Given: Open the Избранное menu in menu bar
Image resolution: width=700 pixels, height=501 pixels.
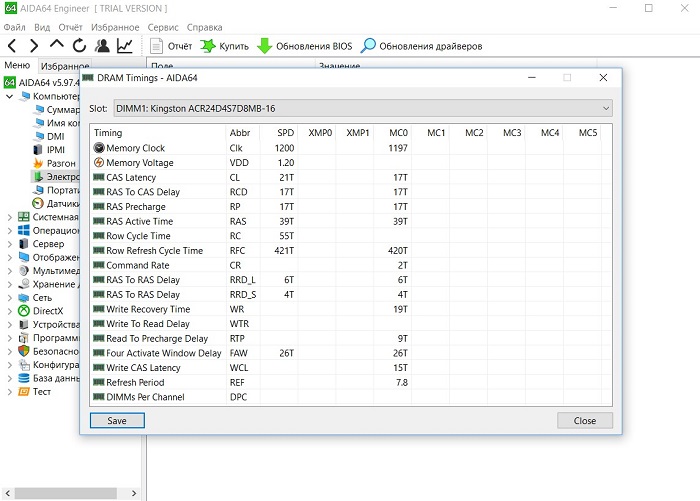Looking at the screenshot, I should tap(115, 27).
